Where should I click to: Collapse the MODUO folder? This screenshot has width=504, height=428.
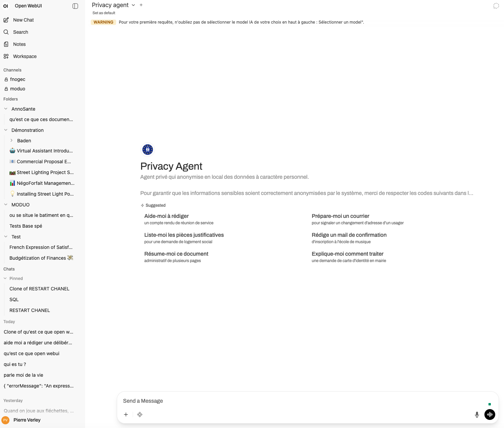6,205
